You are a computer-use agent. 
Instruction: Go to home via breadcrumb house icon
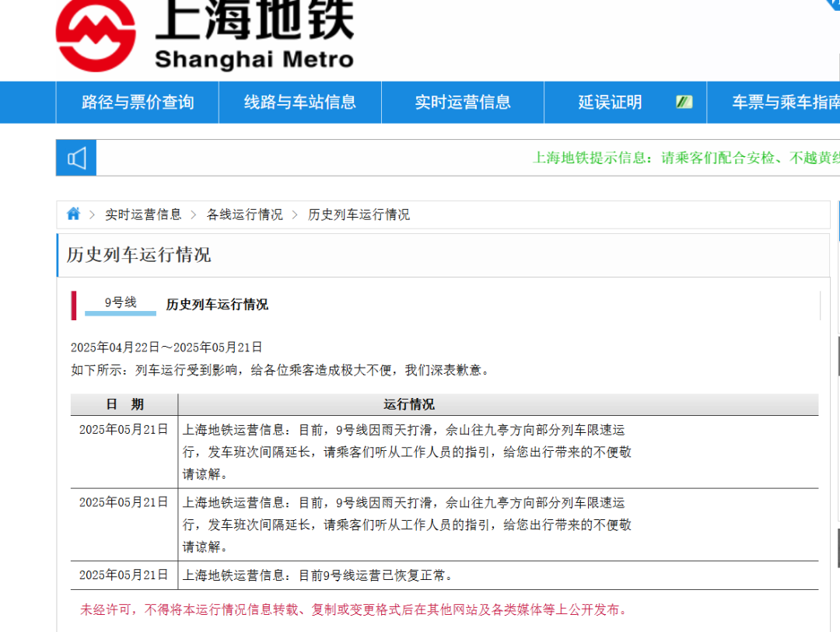tap(73, 215)
